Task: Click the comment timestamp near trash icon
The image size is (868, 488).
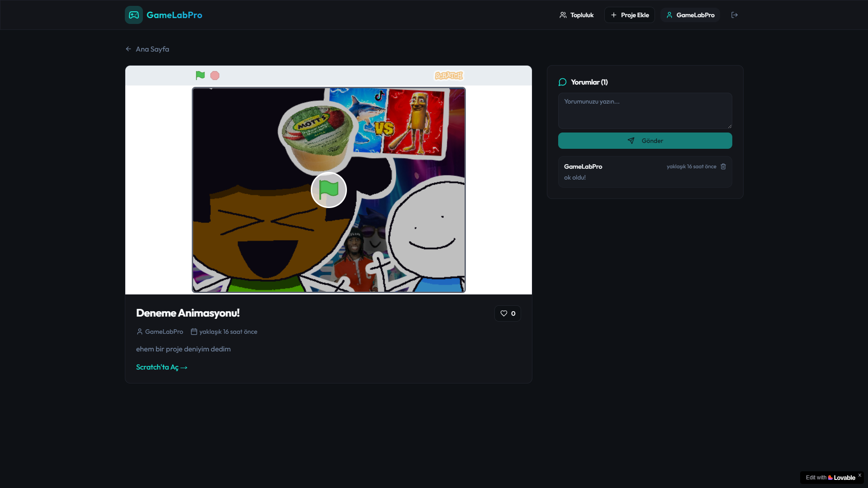Action: click(x=692, y=166)
